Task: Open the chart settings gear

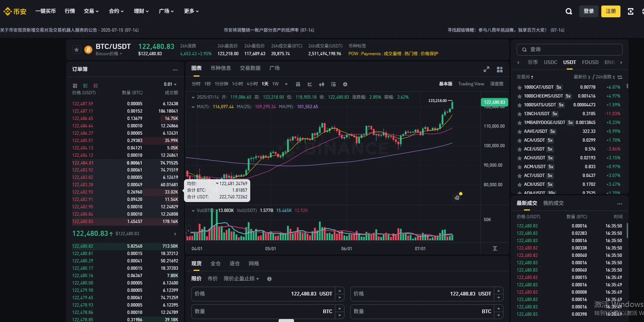Action: point(345,84)
